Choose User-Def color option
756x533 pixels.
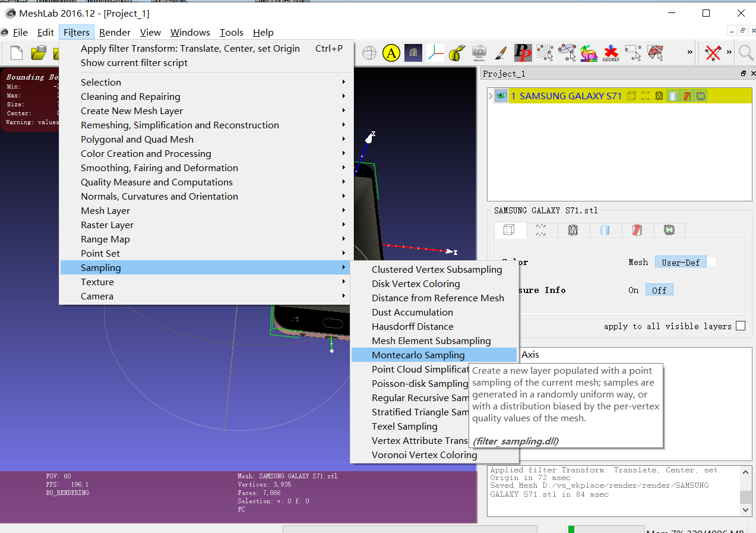(681, 262)
